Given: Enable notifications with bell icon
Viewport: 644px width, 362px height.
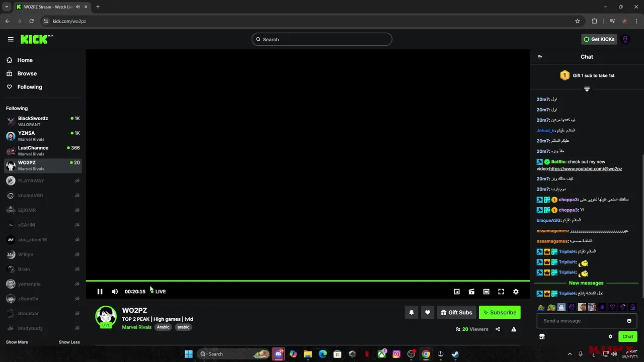Looking at the screenshot, I should 412,312.
